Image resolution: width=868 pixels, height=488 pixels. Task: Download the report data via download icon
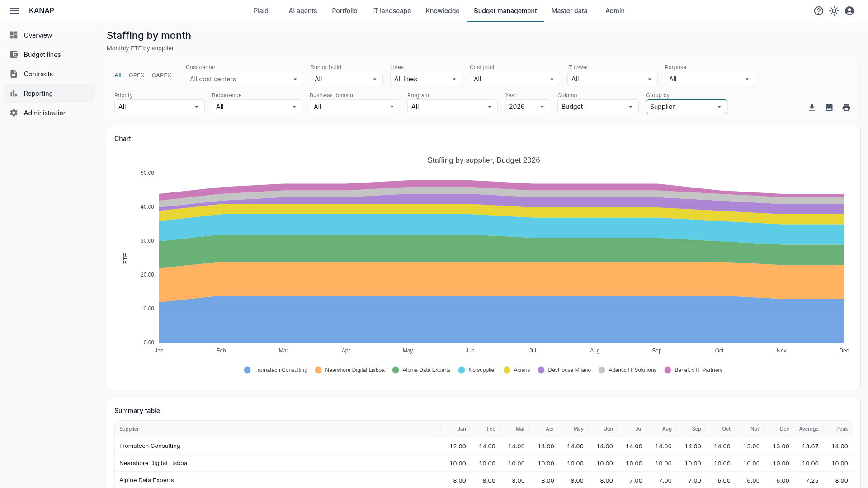tap(812, 108)
